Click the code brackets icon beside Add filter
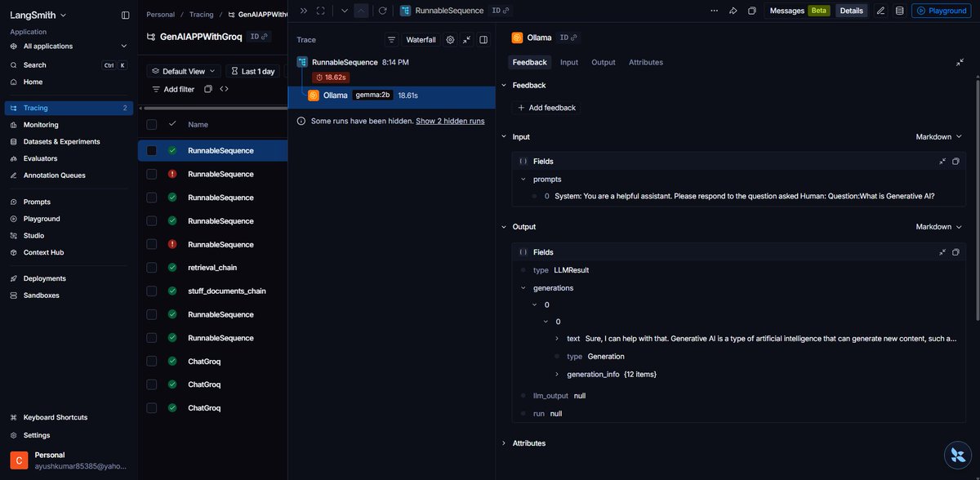 click(x=224, y=89)
